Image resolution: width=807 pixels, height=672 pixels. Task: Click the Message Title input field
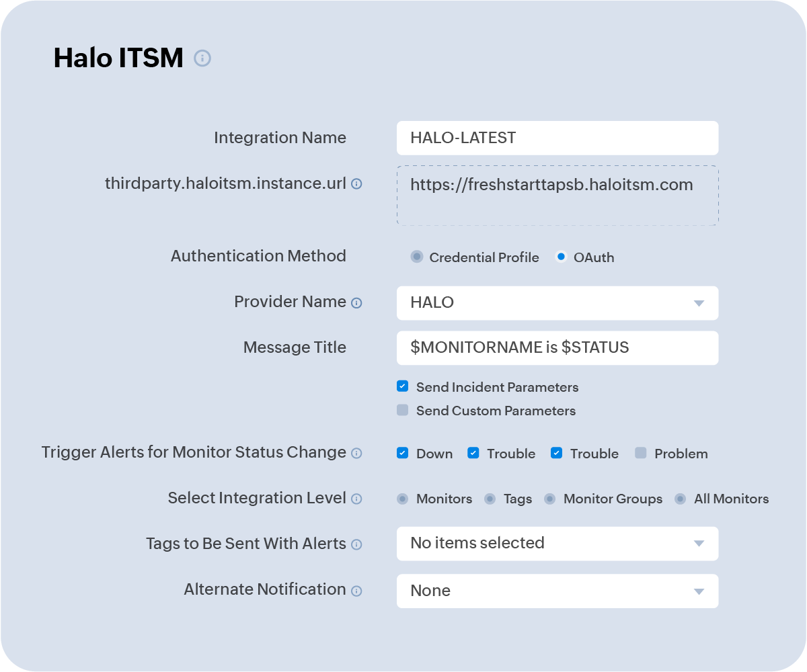pos(558,348)
